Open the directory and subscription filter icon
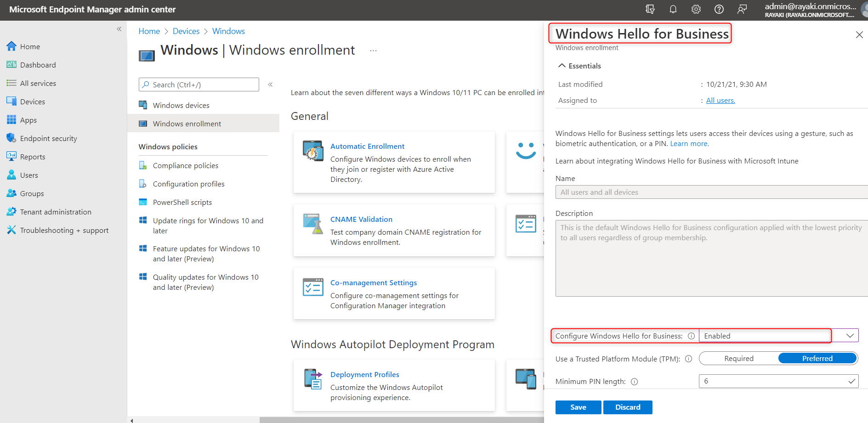 pyautogui.click(x=650, y=9)
